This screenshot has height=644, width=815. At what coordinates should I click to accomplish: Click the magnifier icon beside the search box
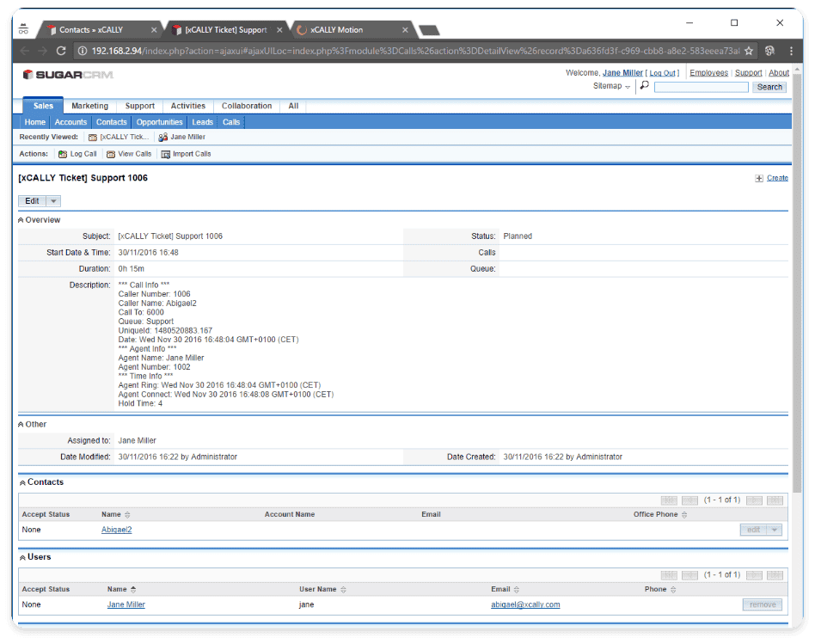coord(645,85)
